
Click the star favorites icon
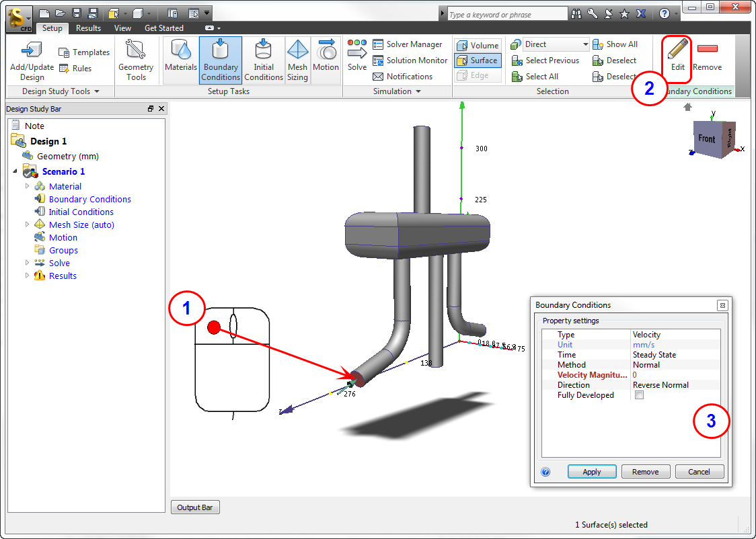(x=624, y=14)
